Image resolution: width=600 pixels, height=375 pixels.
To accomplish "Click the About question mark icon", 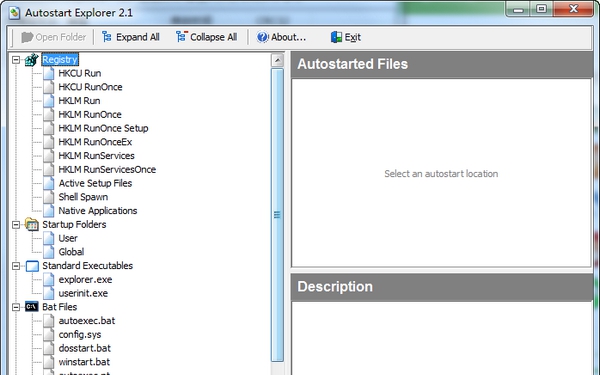I will click(262, 37).
